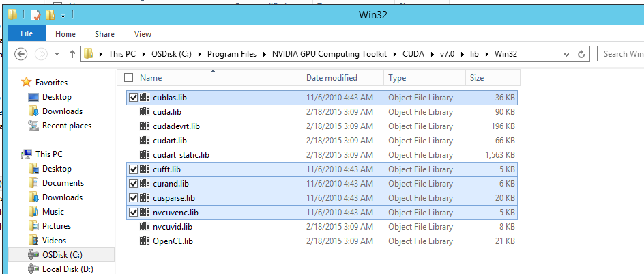Refresh the Win32 folder view
Viewport: 644px width, 274px height.
click(x=581, y=54)
